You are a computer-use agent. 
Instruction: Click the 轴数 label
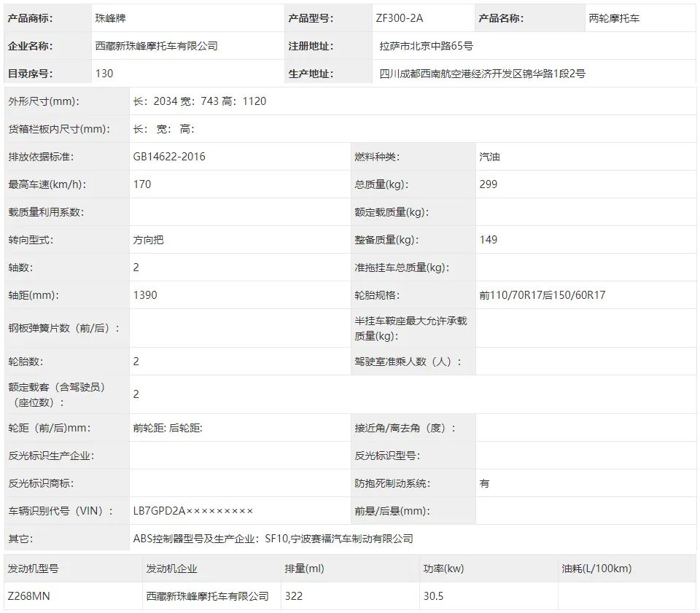click(x=20, y=268)
